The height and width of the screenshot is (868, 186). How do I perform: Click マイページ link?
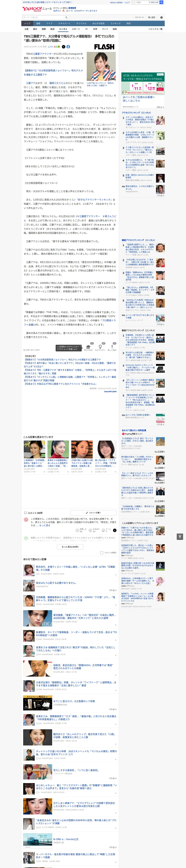(139, 18)
